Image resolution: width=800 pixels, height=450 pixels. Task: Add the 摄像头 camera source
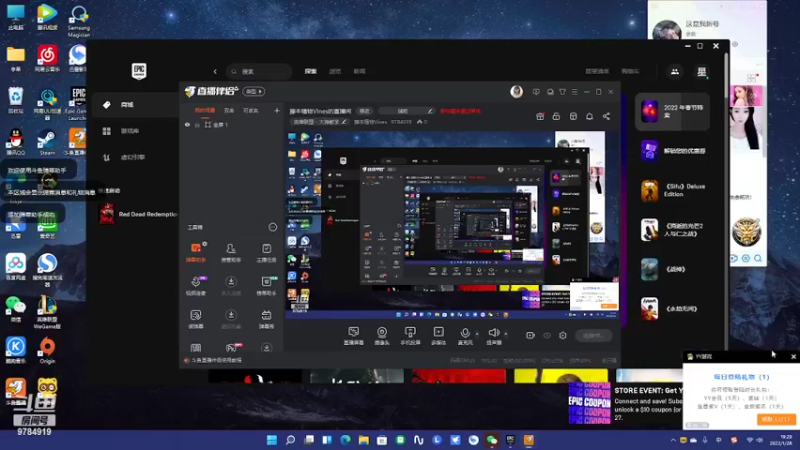[382, 336]
